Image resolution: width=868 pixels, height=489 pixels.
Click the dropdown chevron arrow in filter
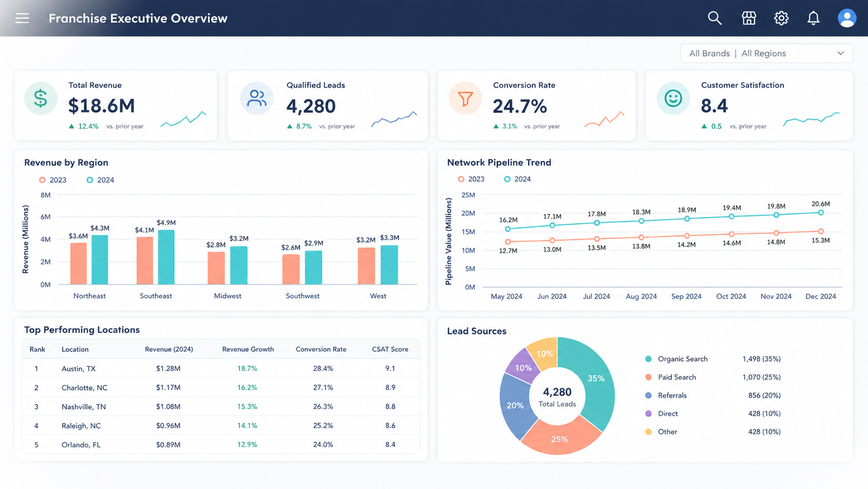click(840, 54)
